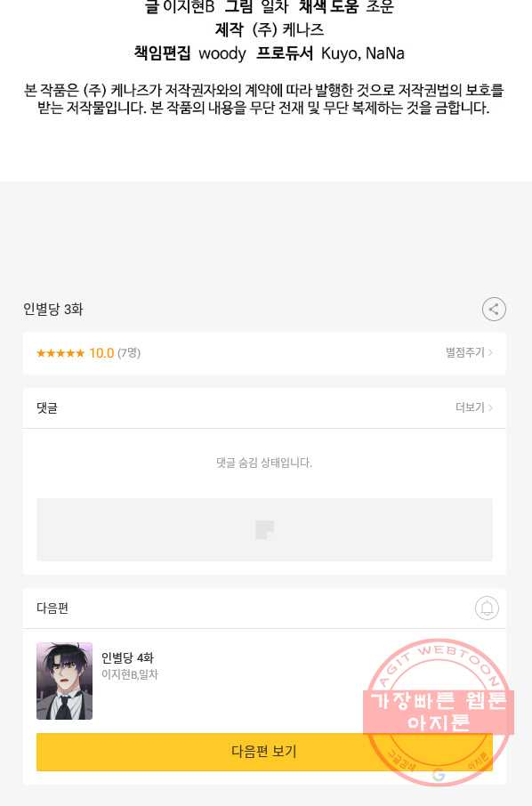Viewport: 532px width, 806px height.
Task: Click the yellow 다음편 보기 button
Action: pyautogui.click(x=264, y=752)
